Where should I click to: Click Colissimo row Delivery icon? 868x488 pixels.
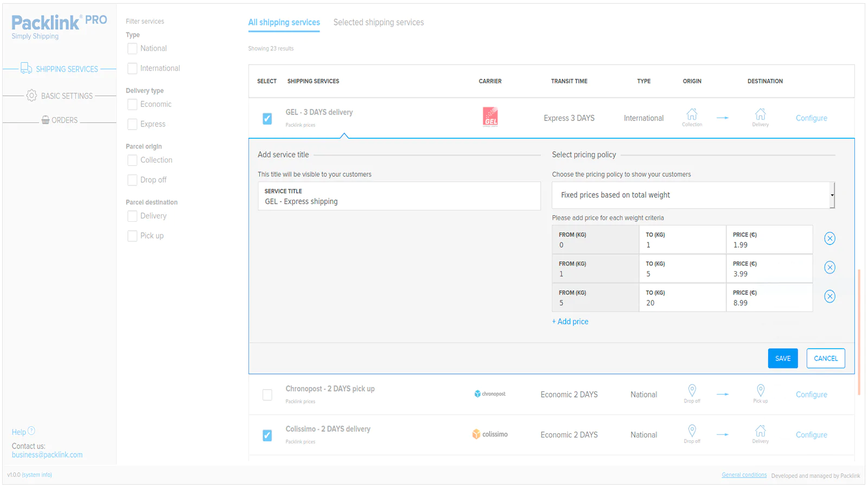coord(761,431)
